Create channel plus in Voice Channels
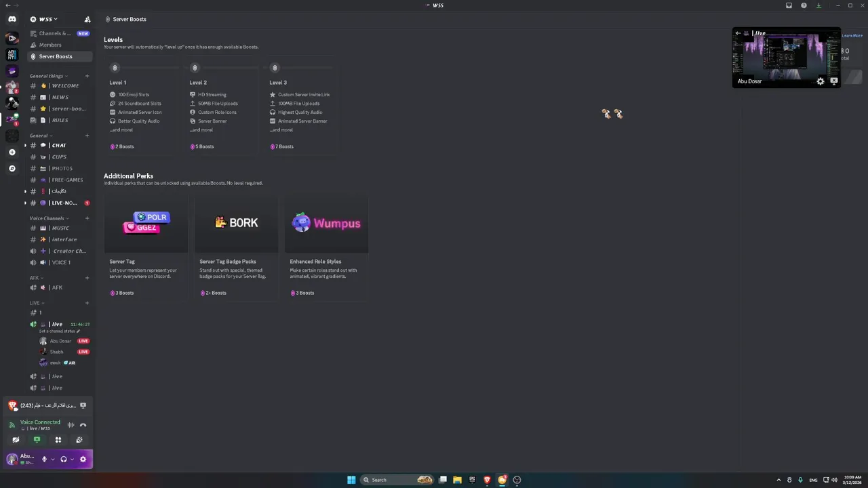This screenshot has width=868, height=488. [87, 218]
